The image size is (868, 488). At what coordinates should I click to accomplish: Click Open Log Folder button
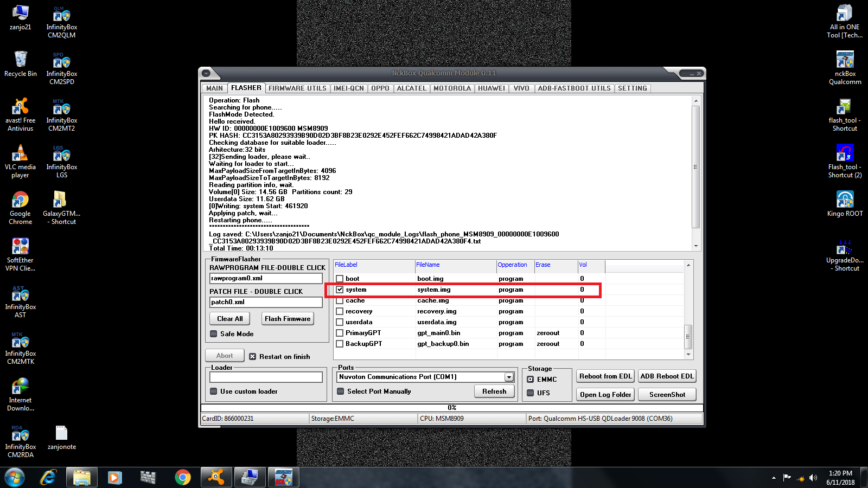tap(605, 395)
